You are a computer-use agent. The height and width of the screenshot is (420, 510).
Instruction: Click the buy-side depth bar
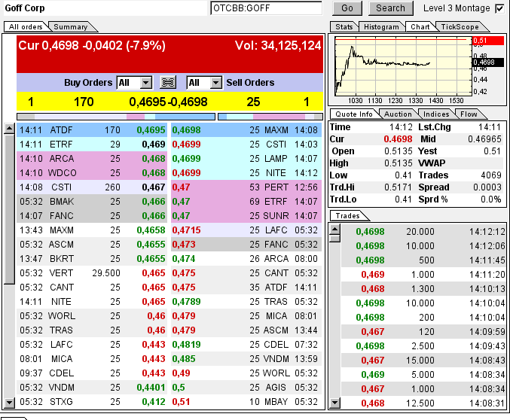pyautogui.click(x=116, y=117)
